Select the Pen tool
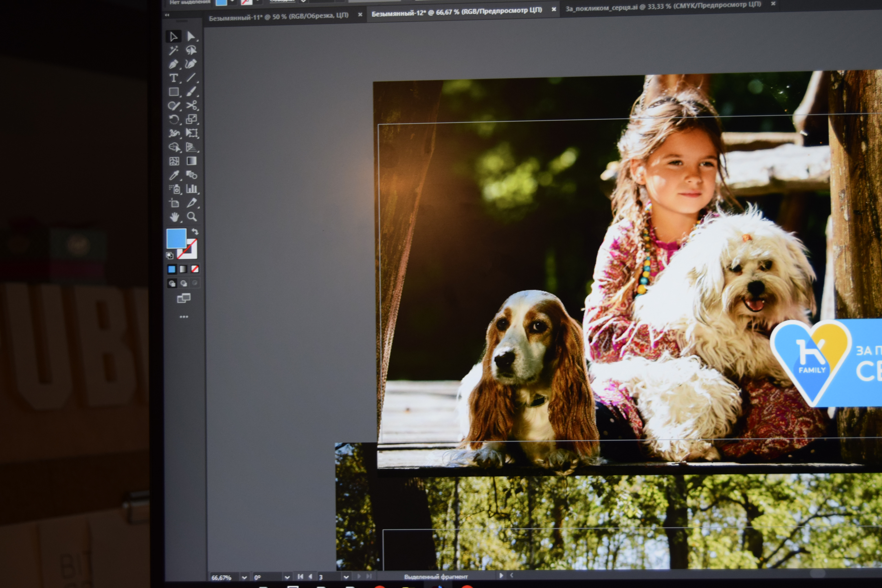882x588 pixels. pyautogui.click(x=173, y=64)
